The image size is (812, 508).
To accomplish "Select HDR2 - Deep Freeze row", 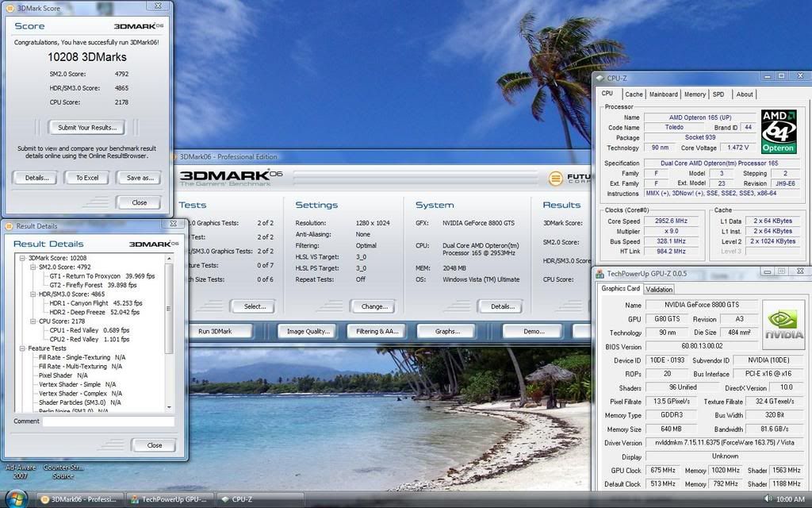I will point(94,312).
